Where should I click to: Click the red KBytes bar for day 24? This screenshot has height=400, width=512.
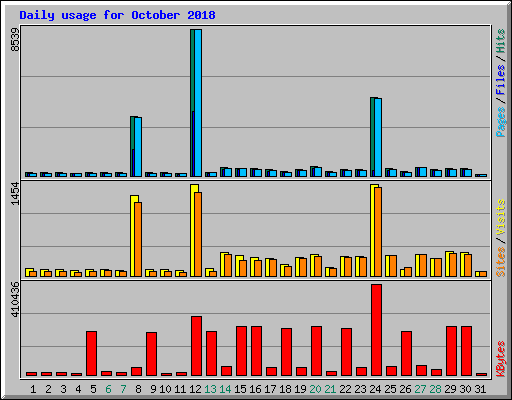pyautogui.click(x=376, y=330)
